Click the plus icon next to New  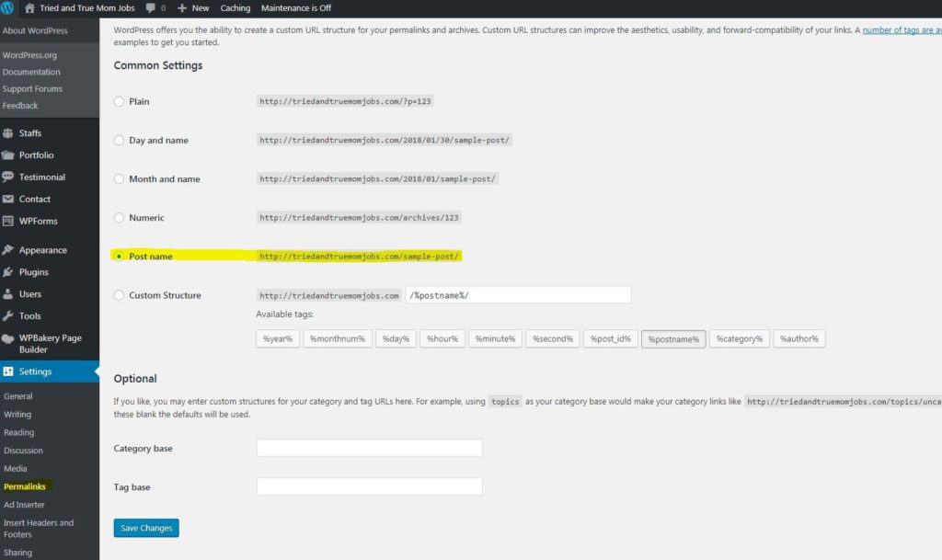[182, 7]
